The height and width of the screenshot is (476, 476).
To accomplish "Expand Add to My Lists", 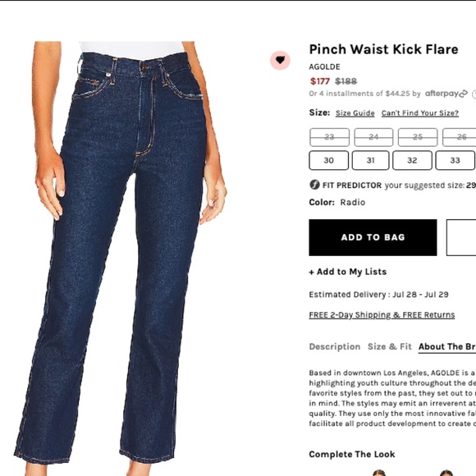I will tap(348, 272).
